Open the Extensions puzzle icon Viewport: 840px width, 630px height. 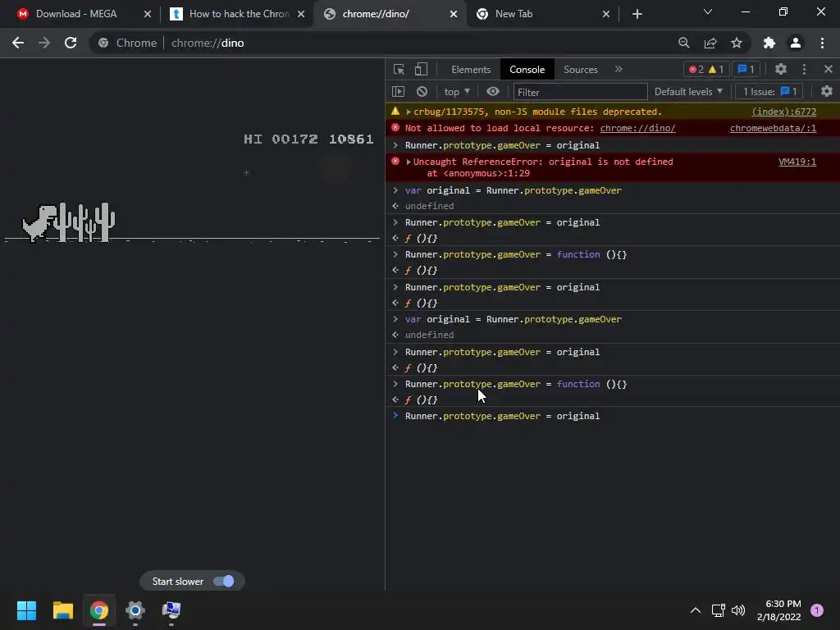(x=769, y=43)
